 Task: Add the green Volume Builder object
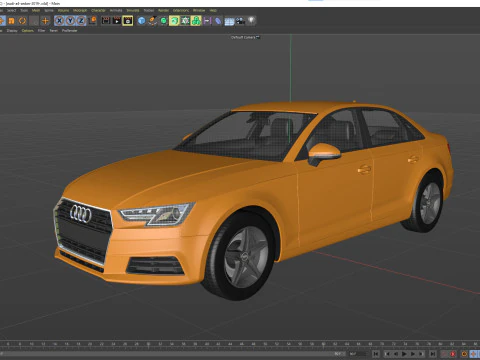pyautogui.click(x=196, y=21)
